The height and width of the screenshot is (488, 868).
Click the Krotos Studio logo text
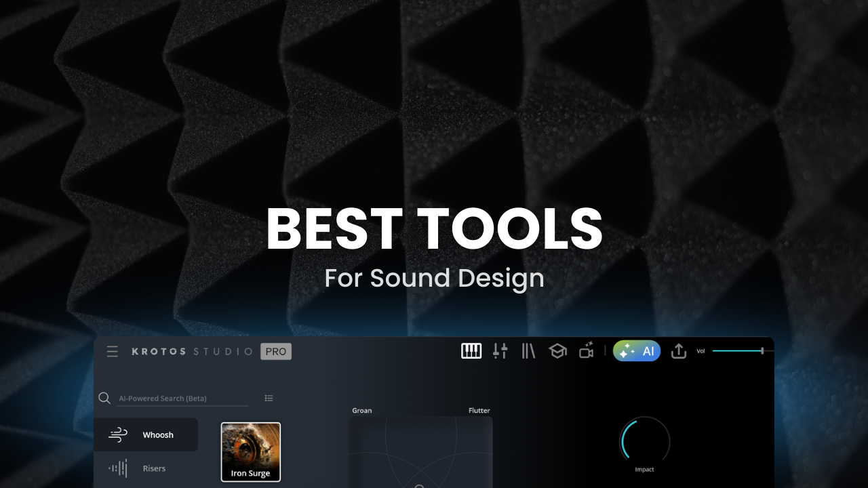pos(192,352)
